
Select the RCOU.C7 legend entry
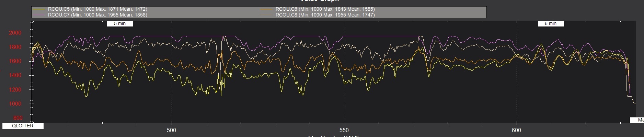(97, 15)
